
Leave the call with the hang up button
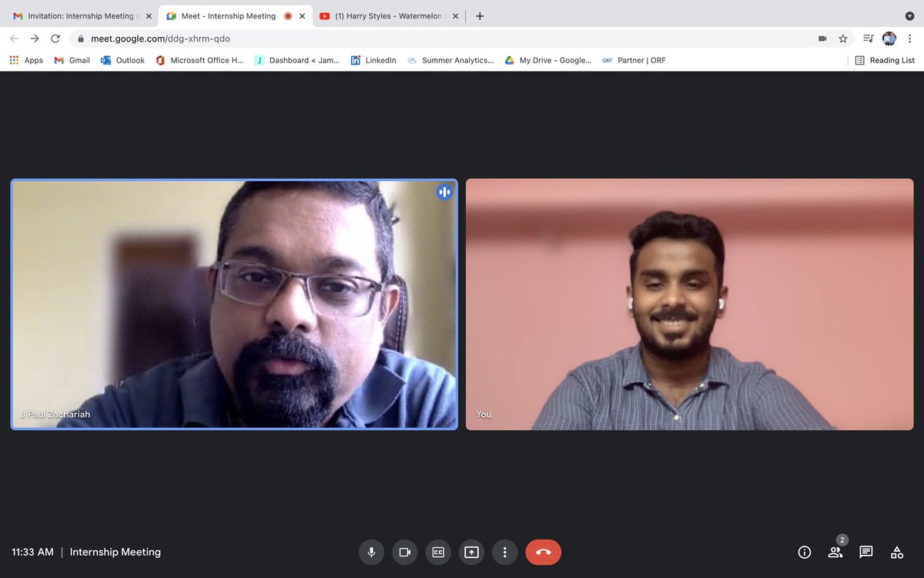tap(543, 552)
